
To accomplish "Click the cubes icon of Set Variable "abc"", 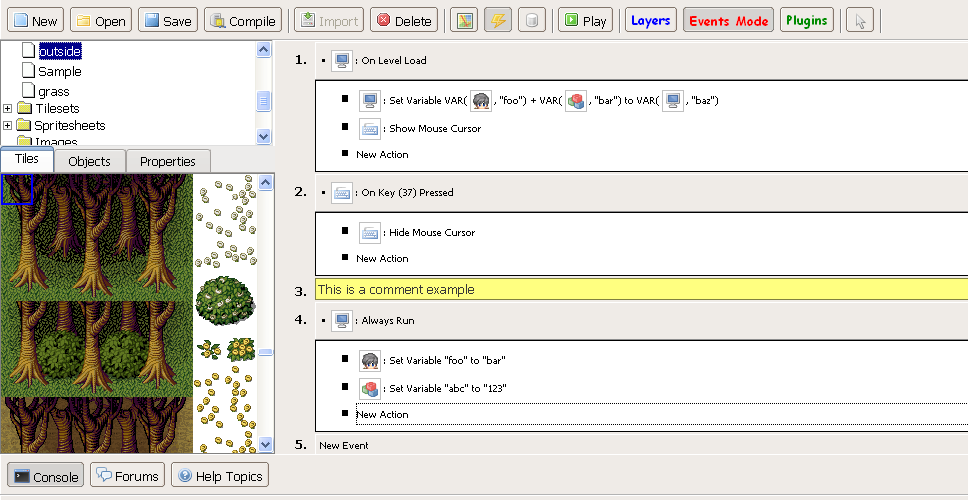I will pyautogui.click(x=370, y=389).
